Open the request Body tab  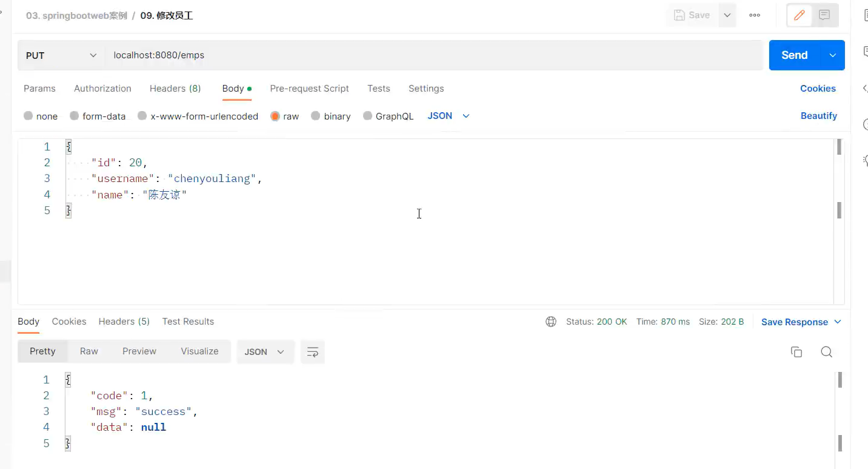(x=236, y=89)
